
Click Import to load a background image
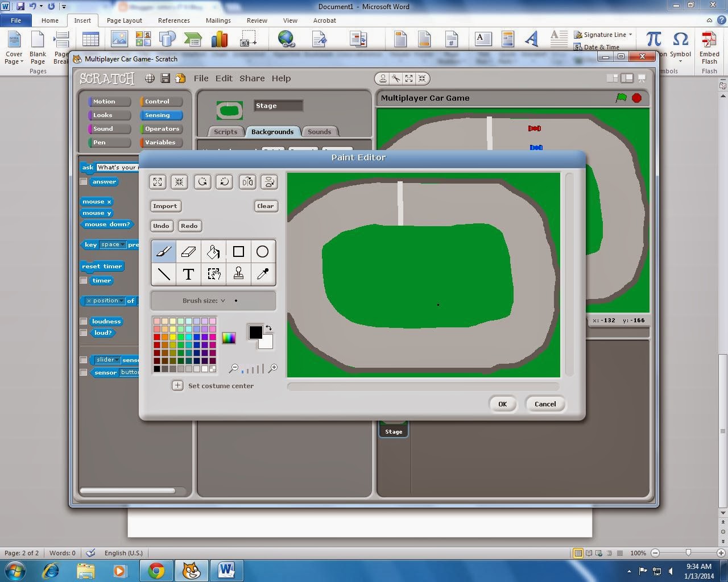coord(166,206)
